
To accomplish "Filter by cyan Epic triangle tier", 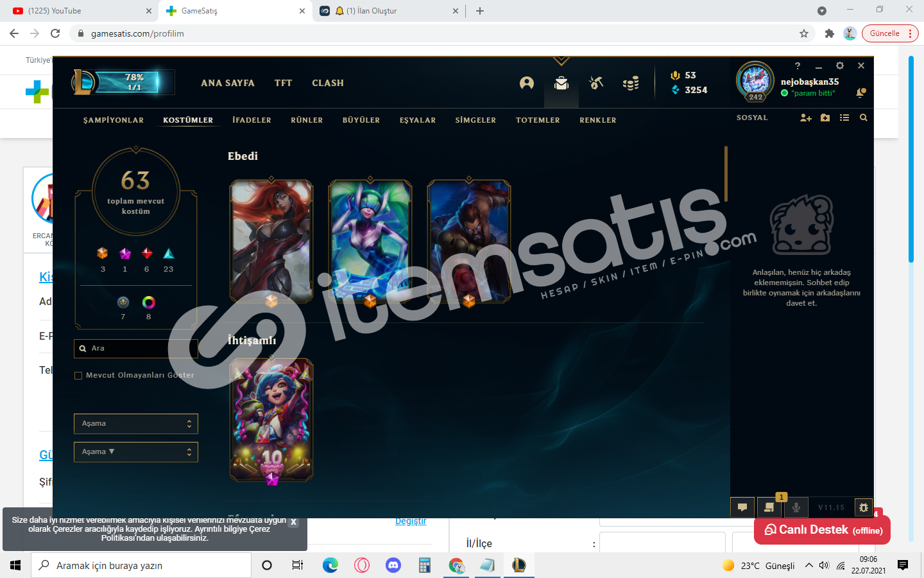I will point(169,253).
